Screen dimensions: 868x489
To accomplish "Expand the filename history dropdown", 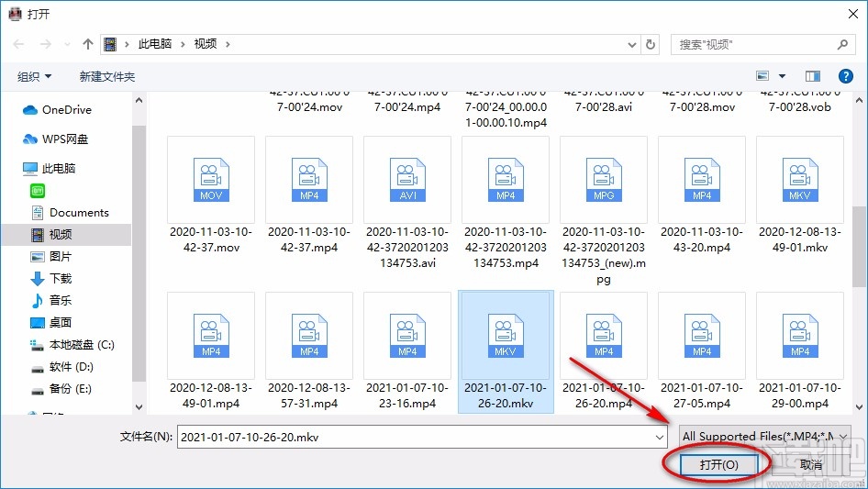I will (660, 437).
